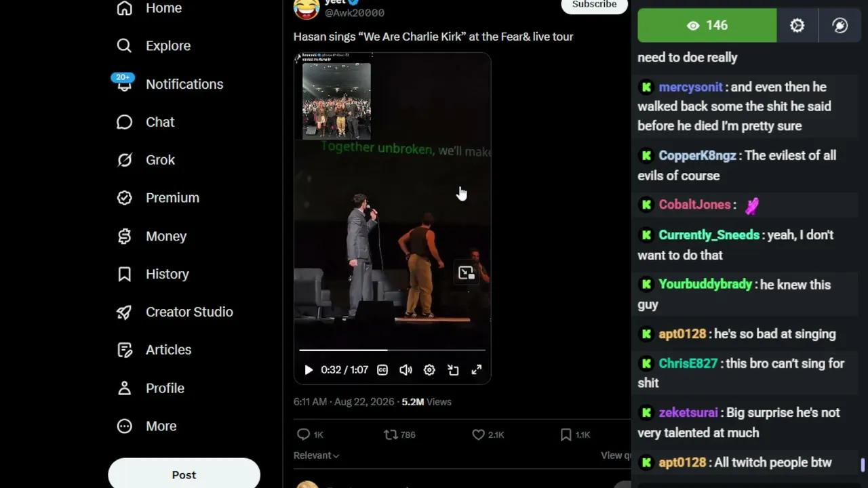This screenshot has height=488, width=868.
Task: Open Money via the dollar icon
Action: [124, 236]
